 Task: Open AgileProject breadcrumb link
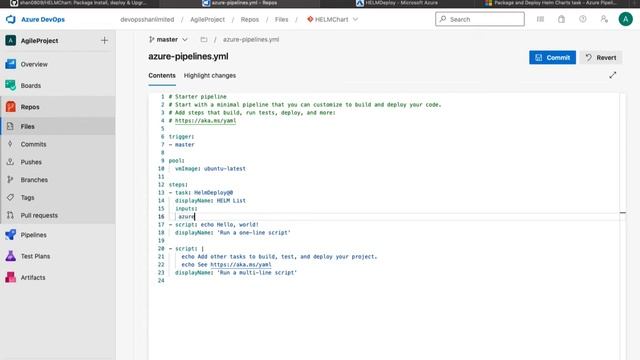click(207, 19)
